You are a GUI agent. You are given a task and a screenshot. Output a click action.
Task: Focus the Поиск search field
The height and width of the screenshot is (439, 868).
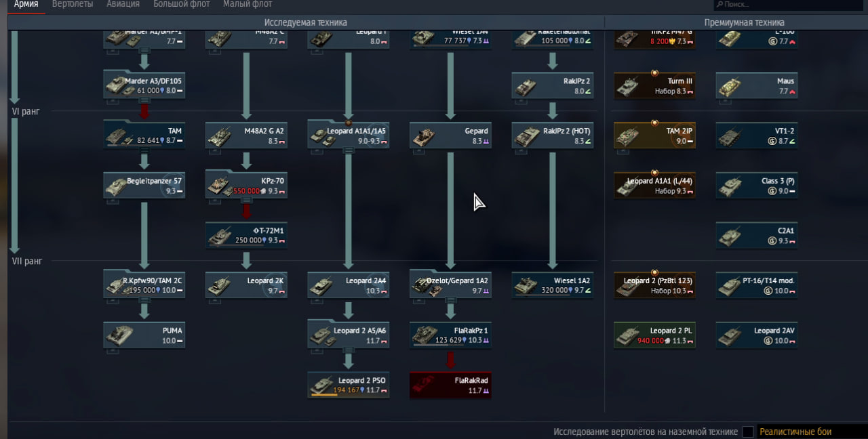(x=789, y=5)
